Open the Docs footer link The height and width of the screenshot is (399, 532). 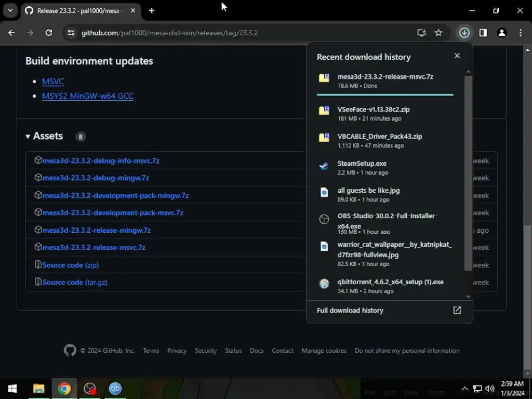257,351
